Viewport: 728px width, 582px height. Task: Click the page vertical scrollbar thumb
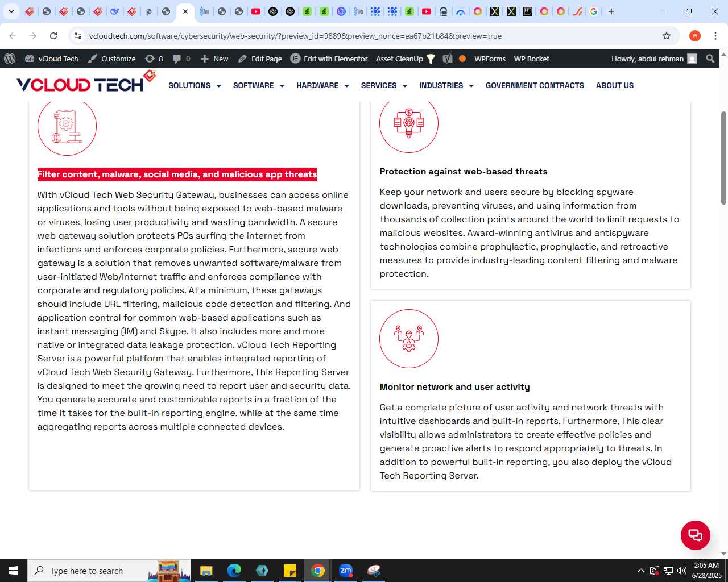[x=724, y=158]
